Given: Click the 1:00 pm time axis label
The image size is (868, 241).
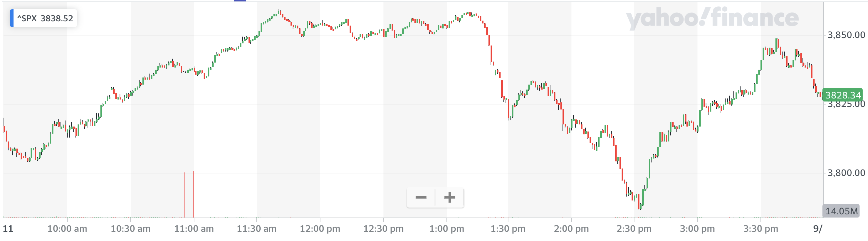Looking at the screenshot, I should [446, 229].
